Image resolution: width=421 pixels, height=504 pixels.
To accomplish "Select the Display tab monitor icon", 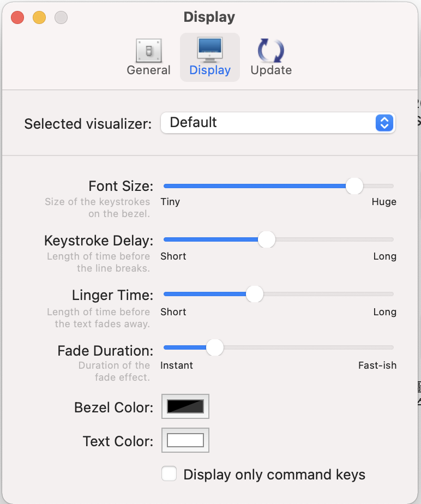I will 210,50.
